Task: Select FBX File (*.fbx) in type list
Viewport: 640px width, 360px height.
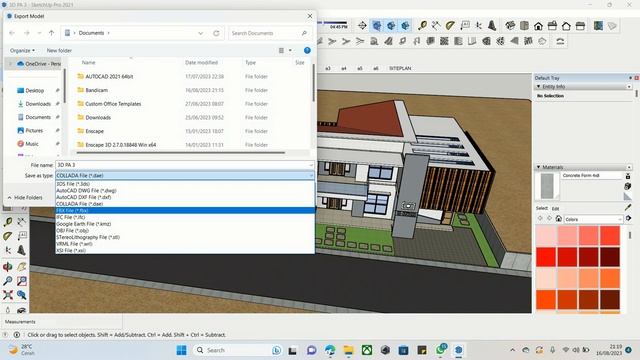Action: point(185,211)
